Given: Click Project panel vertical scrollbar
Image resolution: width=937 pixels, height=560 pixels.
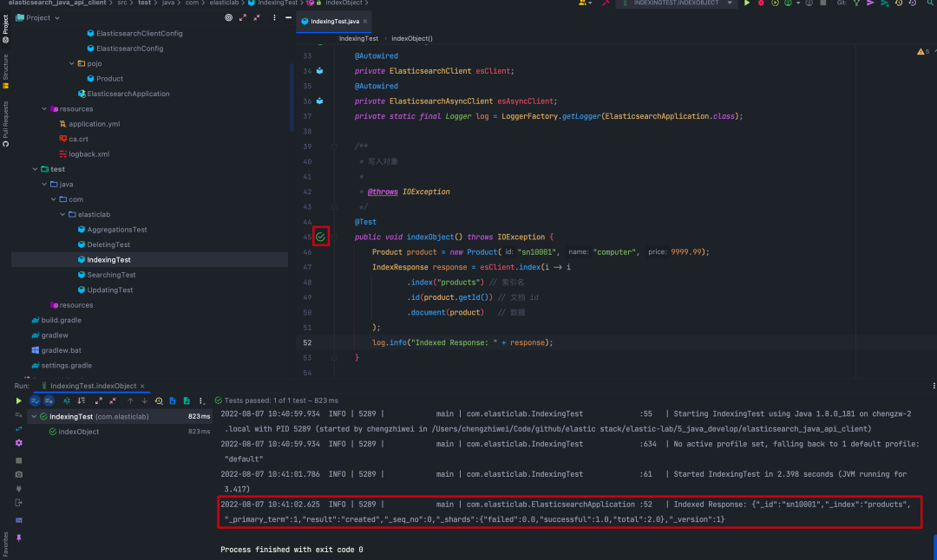Looking at the screenshot, I should click(x=291, y=95).
